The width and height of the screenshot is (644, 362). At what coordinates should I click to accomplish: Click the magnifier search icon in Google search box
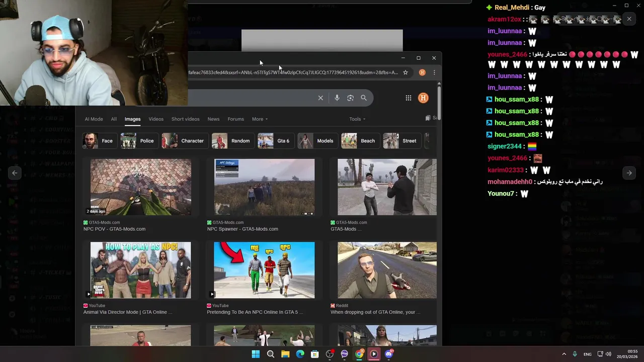tap(364, 98)
